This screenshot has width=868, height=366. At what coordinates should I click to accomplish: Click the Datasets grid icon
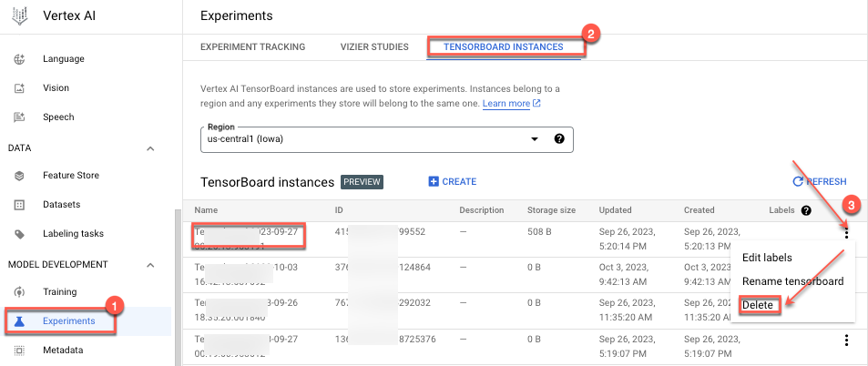pos(19,205)
